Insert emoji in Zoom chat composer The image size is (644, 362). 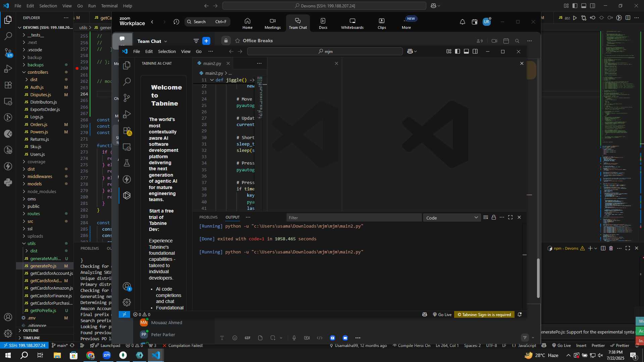(234, 338)
